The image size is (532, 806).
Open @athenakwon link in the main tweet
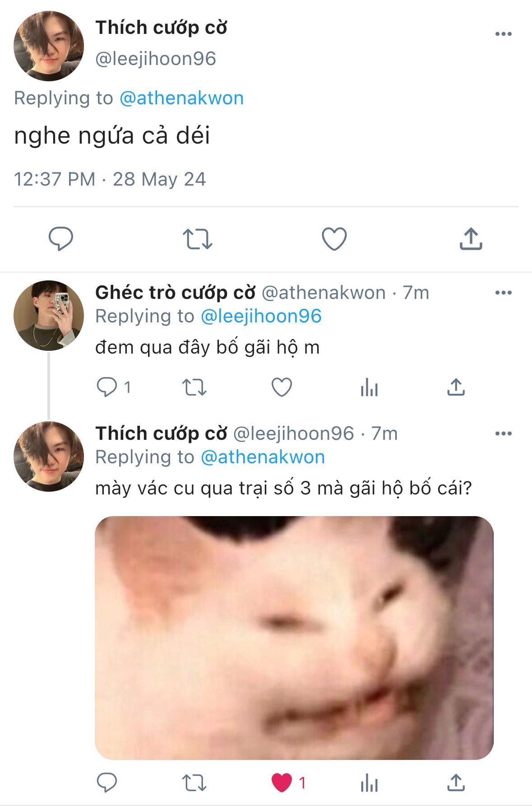181,98
